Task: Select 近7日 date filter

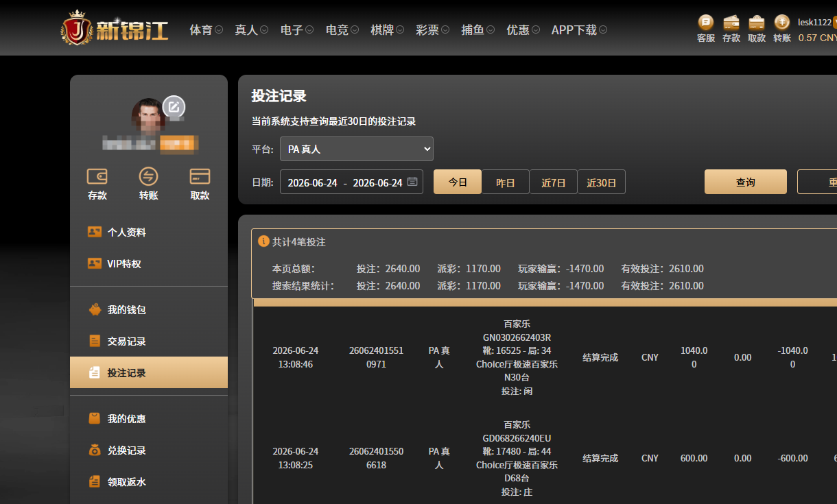Action: [x=554, y=182]
